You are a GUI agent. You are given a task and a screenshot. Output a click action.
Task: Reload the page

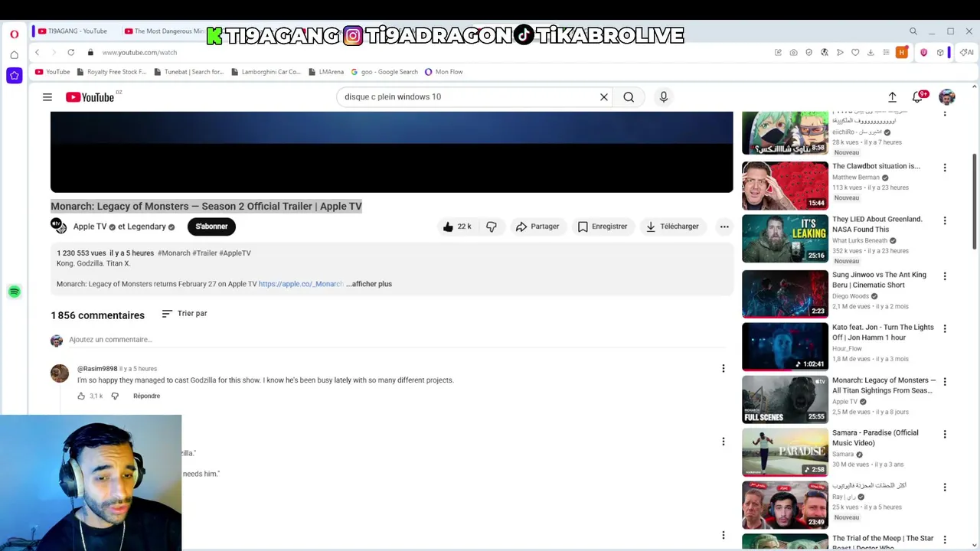click(70, 52)
